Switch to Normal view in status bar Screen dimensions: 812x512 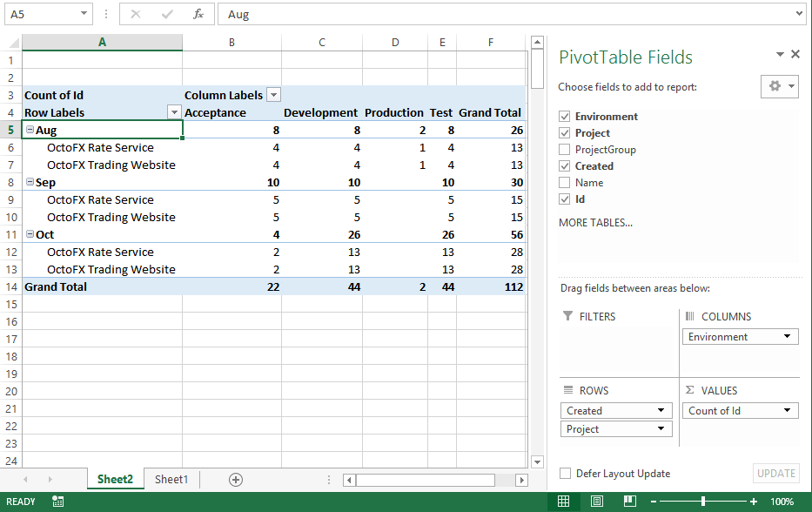(563, 502)
